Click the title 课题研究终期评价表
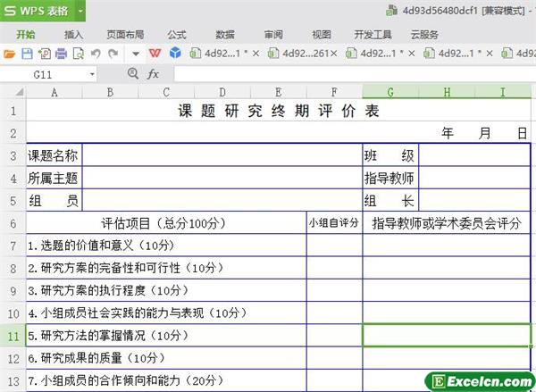The image size is (536, 392). coord(279,111)
